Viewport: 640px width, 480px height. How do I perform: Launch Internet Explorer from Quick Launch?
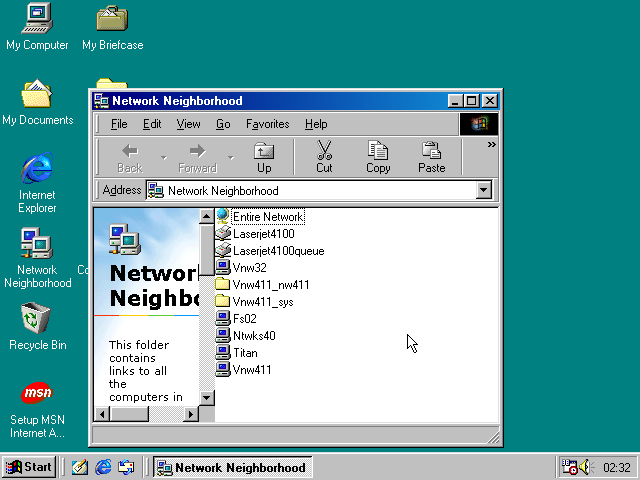(103, 467)
